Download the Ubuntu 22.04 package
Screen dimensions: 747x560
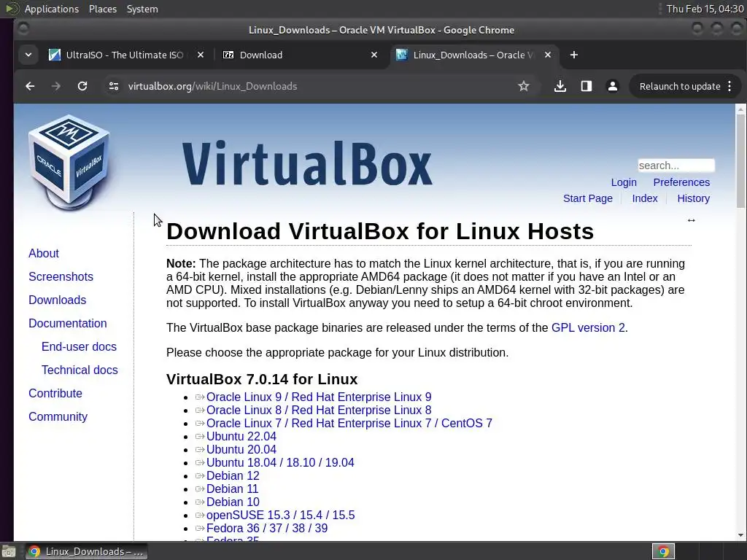241,436
